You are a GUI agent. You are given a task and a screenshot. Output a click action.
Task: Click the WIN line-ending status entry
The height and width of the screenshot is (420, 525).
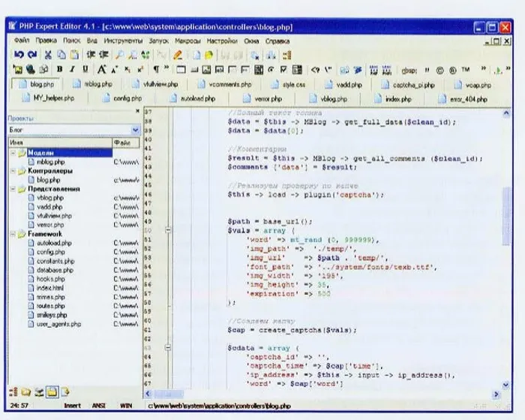[x=126, y=406]
